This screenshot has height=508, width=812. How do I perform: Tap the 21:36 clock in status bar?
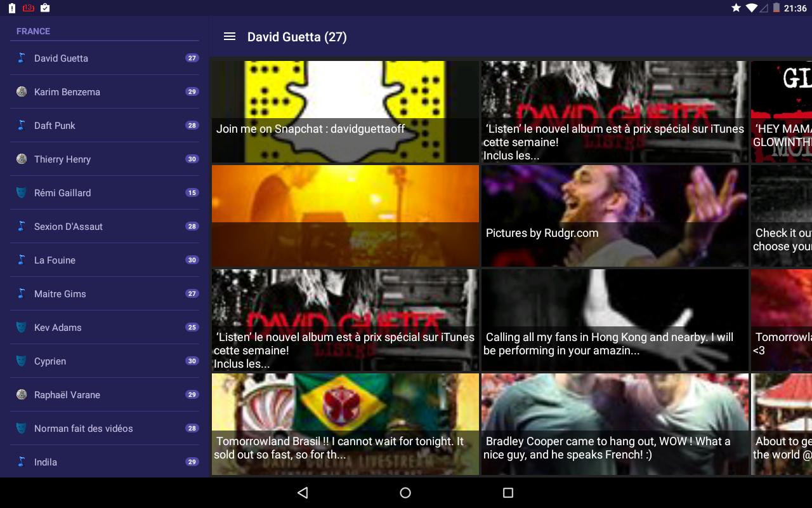(x=795, y=8)
